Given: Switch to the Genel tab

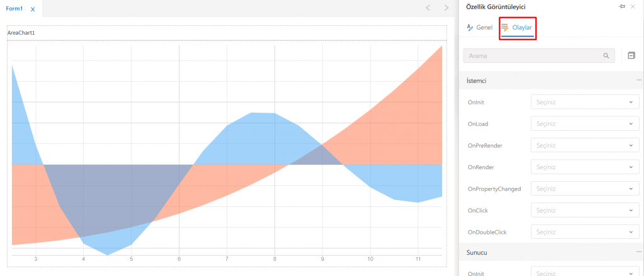Looking at the screenshot, I should (479, 28).
